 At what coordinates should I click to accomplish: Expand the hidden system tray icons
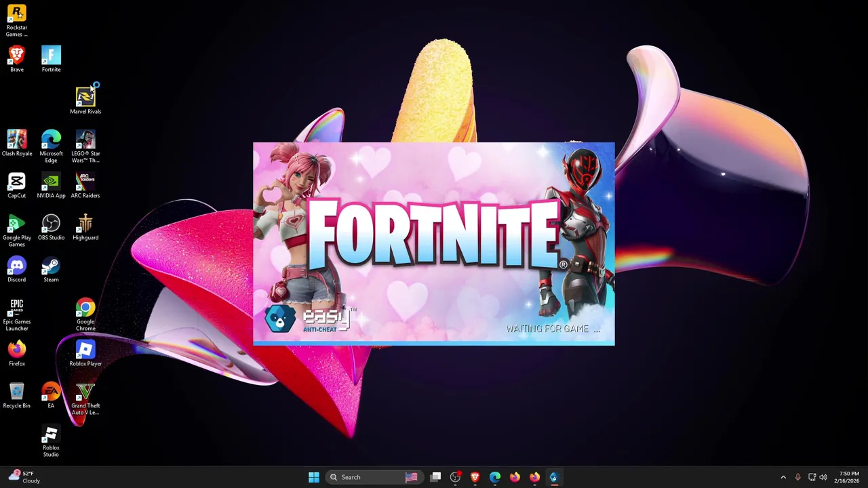783,477
